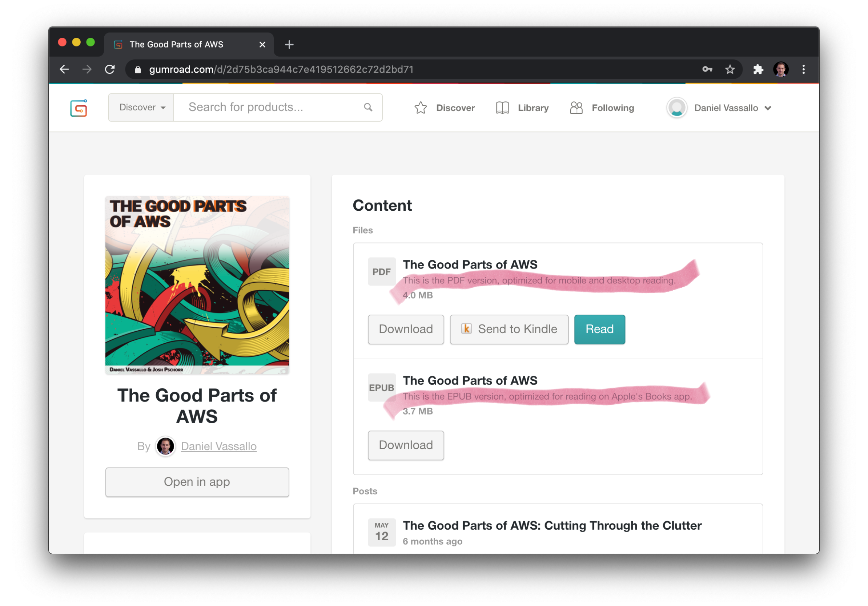Click the password key icon
This screenshot has height=606, width=868.
[x=707, y=69]
